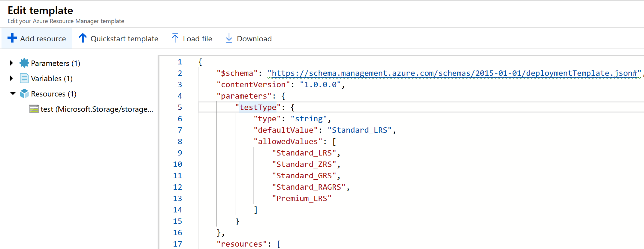
Task: Select Add resource button label
Action: (x=43, y=39)
